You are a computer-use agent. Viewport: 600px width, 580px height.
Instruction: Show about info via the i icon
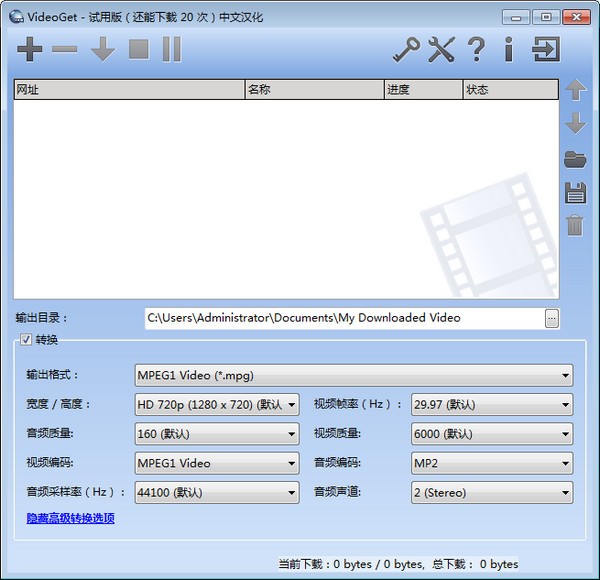coord(509,49)
